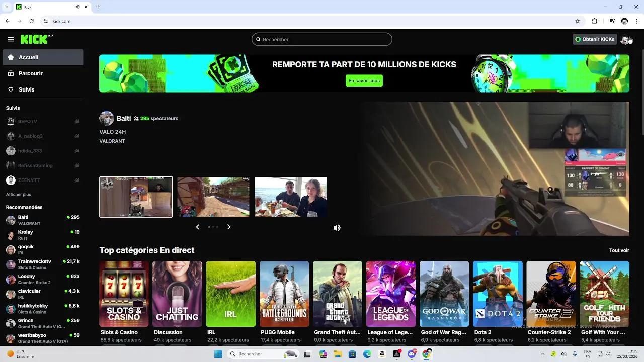The width and height of the screenshot is (644, 362).
Task: Open File Explorer from the taskbar
Action: 338,354
